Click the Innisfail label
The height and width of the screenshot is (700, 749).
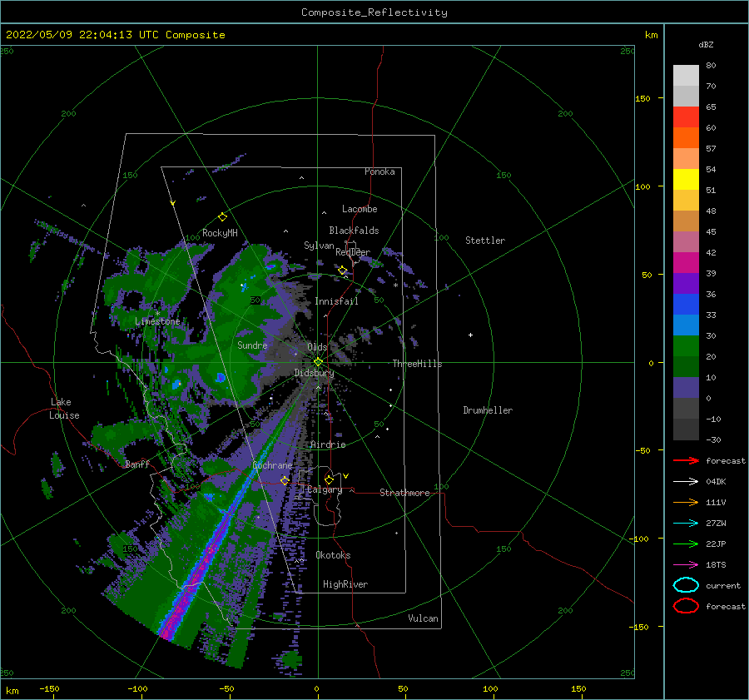[336, 301]
